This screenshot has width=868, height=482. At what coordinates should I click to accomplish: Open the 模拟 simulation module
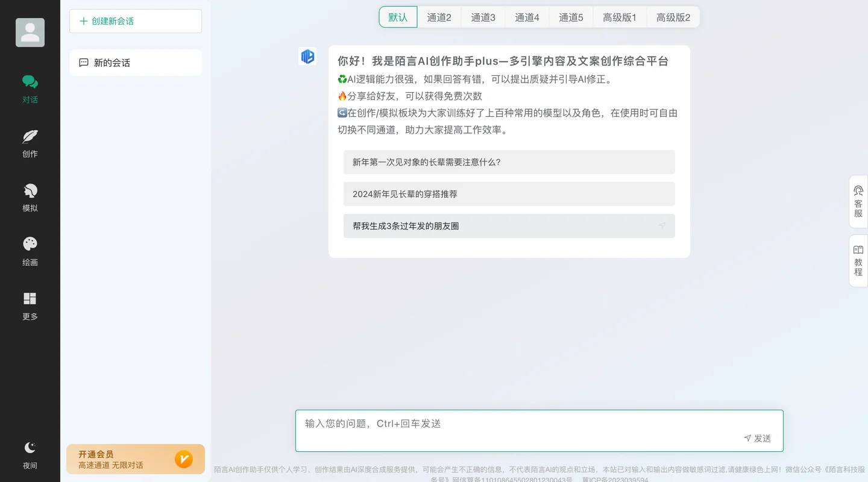(30, 197)
